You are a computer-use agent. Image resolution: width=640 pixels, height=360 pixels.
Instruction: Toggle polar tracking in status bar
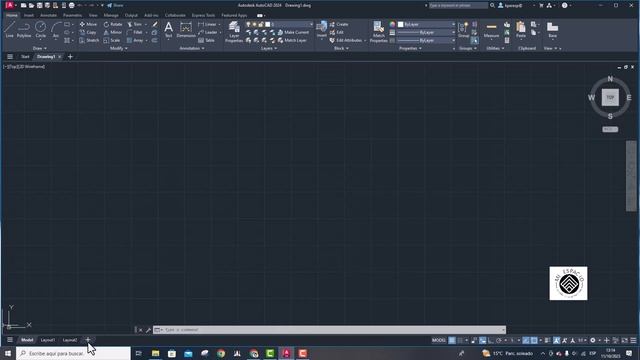click(499, 340)
